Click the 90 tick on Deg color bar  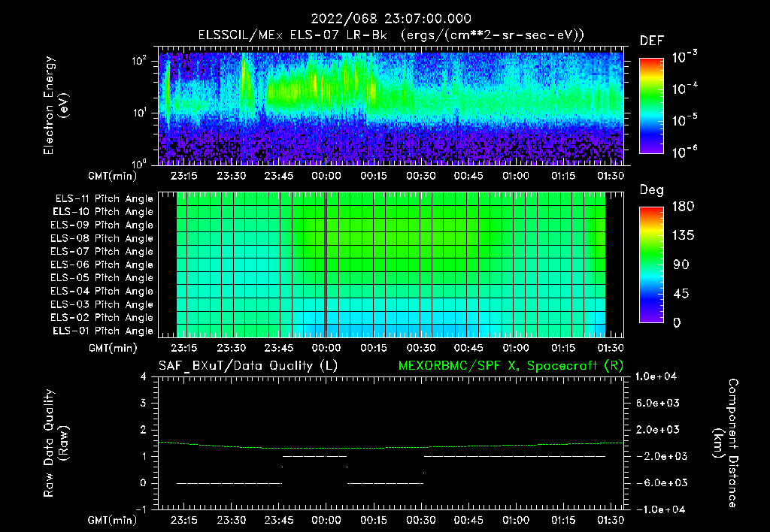pyautogui.click(x=681, y=264)
